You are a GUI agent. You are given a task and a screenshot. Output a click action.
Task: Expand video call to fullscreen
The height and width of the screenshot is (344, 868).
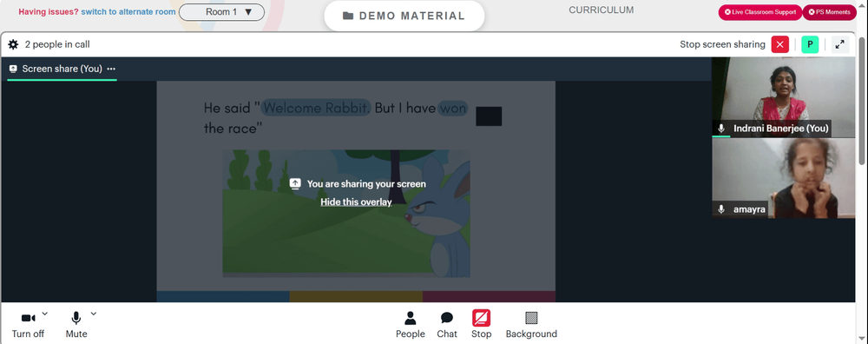839,44
